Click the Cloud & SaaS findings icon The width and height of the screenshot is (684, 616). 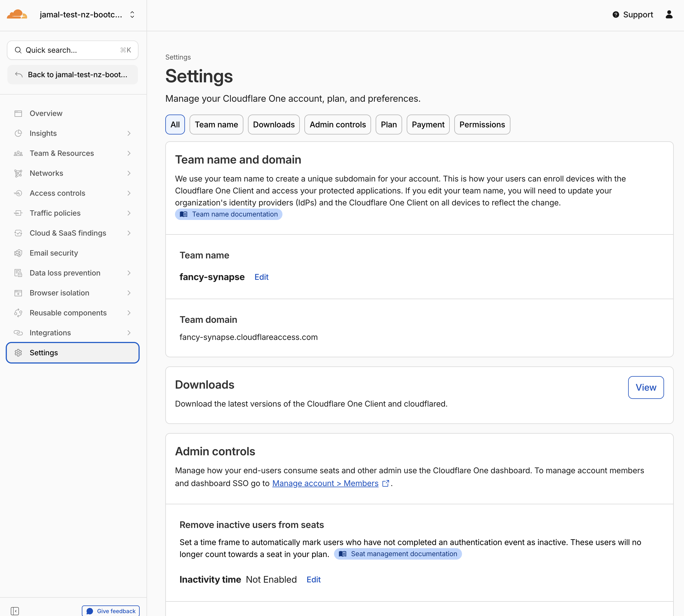click(18, 233)
